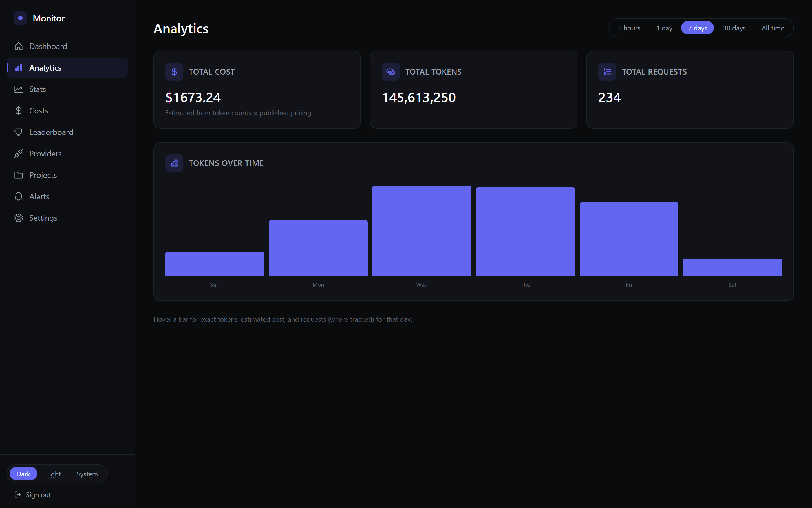Open the Projects page
812x508 pixels.
tap(67, 175)
